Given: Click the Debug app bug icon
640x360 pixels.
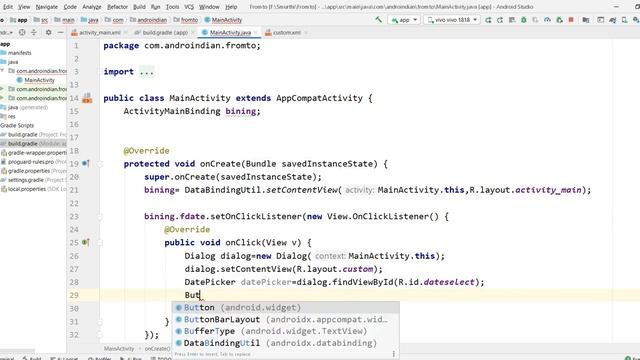Looking at the screenshot, I should click(x=524, y=20).
